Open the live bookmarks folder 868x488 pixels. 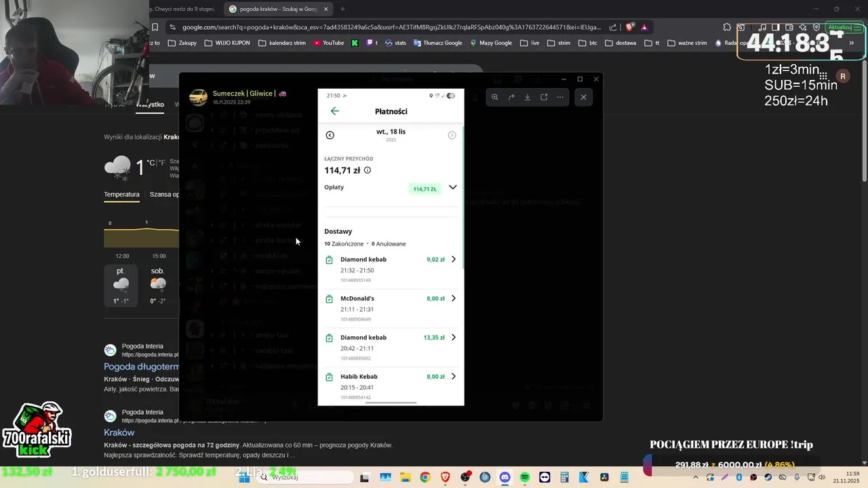530,43
